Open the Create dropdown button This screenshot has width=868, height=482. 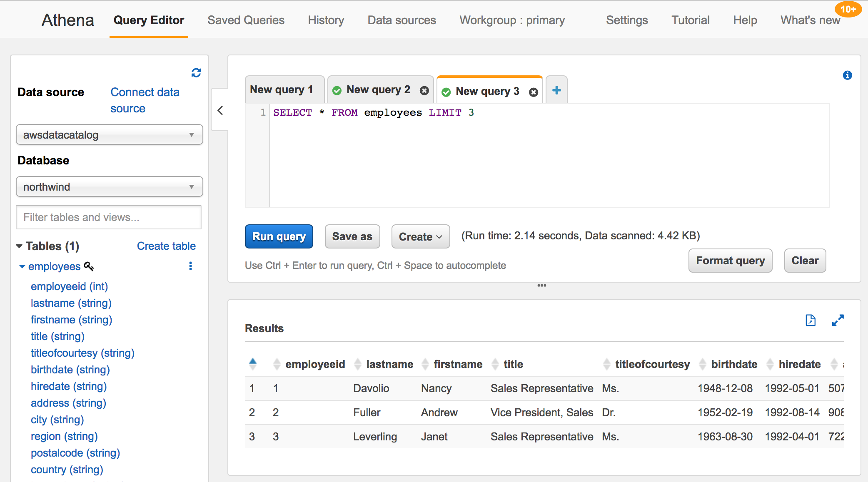[x=420, y=236]
